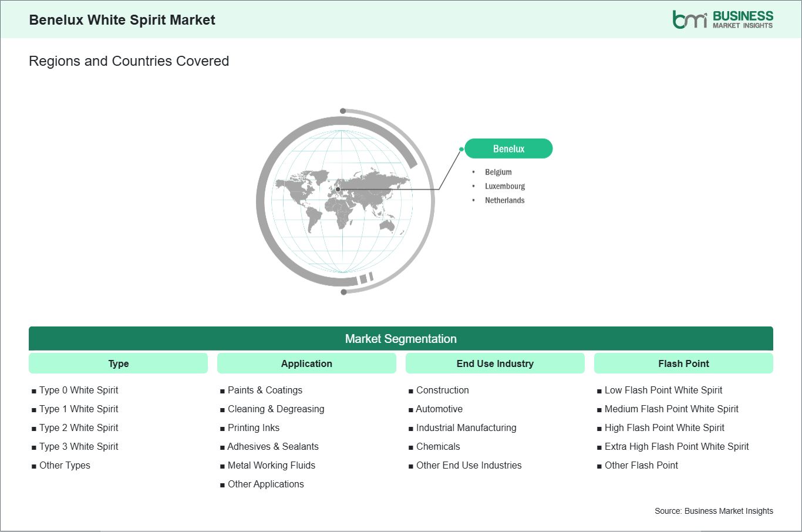Click Other Types entry
802x532 pixels.
(x=65, y=465)
